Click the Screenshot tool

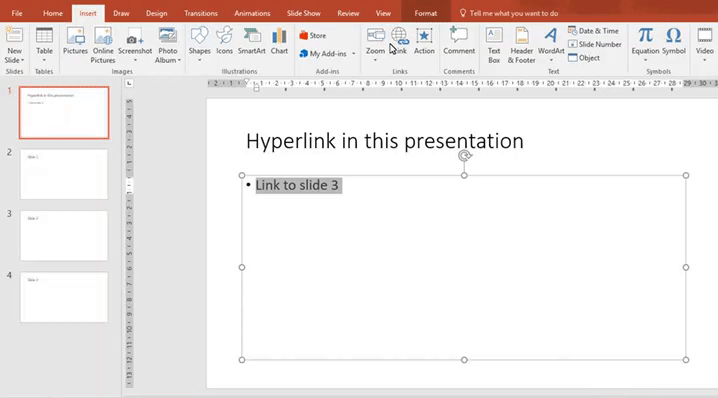click(135, 44)
